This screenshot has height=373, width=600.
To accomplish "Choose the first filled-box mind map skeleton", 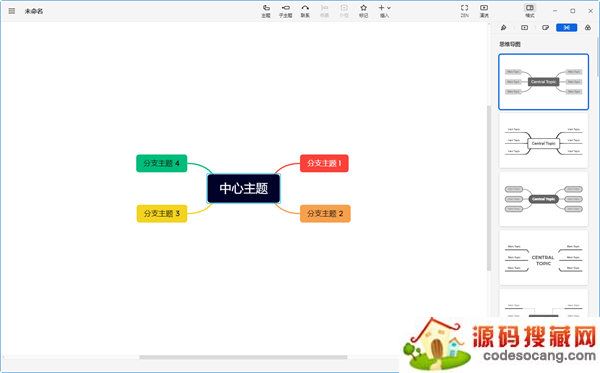I will tap(543, 82).
